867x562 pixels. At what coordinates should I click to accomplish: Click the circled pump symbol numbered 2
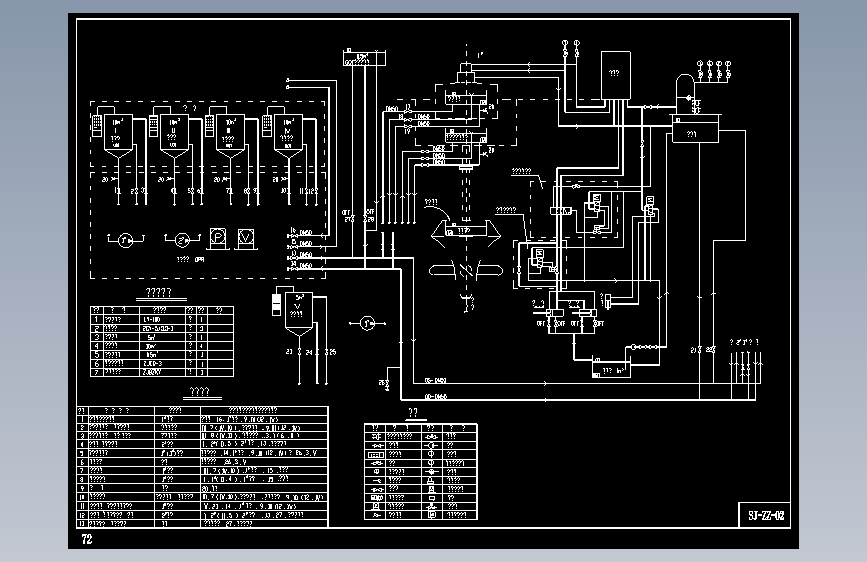tap(182, 241)
